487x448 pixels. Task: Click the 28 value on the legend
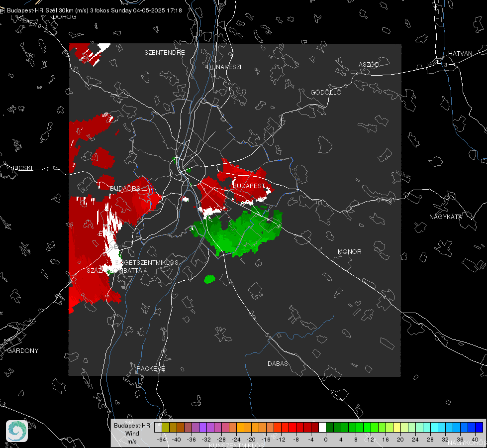click(430, 440)
